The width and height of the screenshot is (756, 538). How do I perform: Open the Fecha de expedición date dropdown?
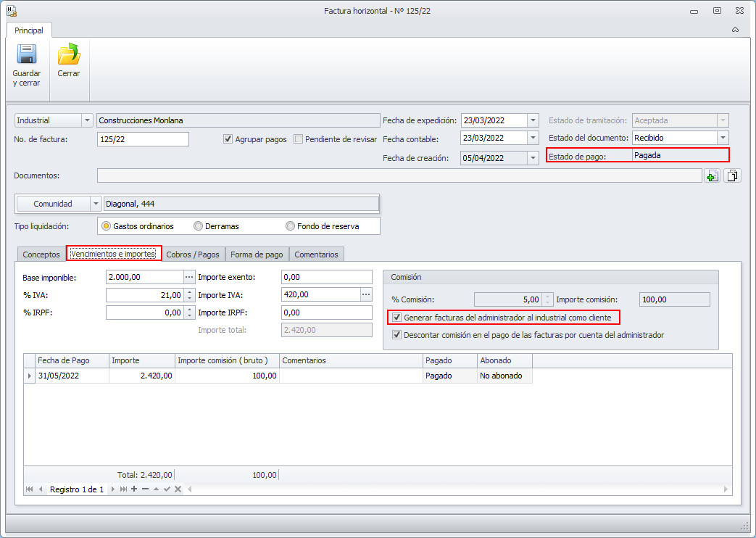click(533, 120)
